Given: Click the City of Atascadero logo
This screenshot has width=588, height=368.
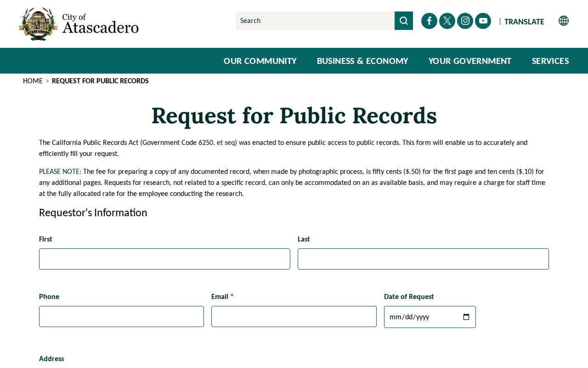Looking at the screenshot, I should click(x=79, y=24).
